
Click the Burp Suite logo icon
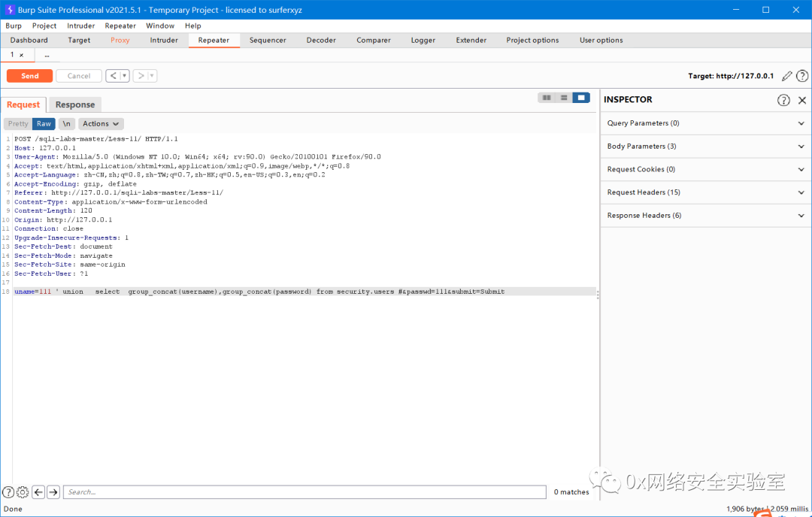9,10
